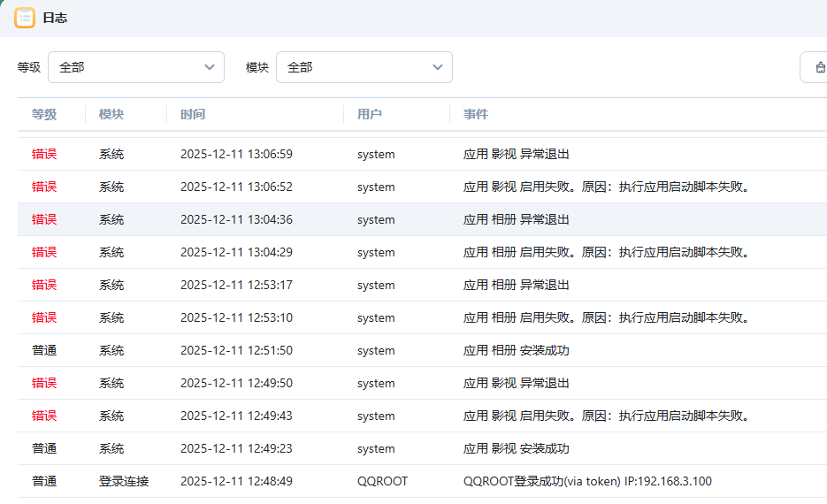Click the 错误 label in the 12:53:17 row

[44, 285]
